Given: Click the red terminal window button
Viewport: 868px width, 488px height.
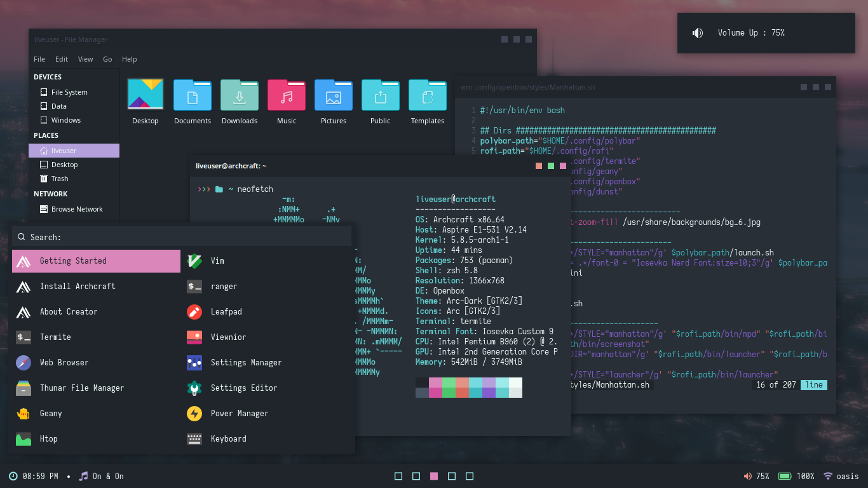Looking at the screenshot, I should pos(539,166).
